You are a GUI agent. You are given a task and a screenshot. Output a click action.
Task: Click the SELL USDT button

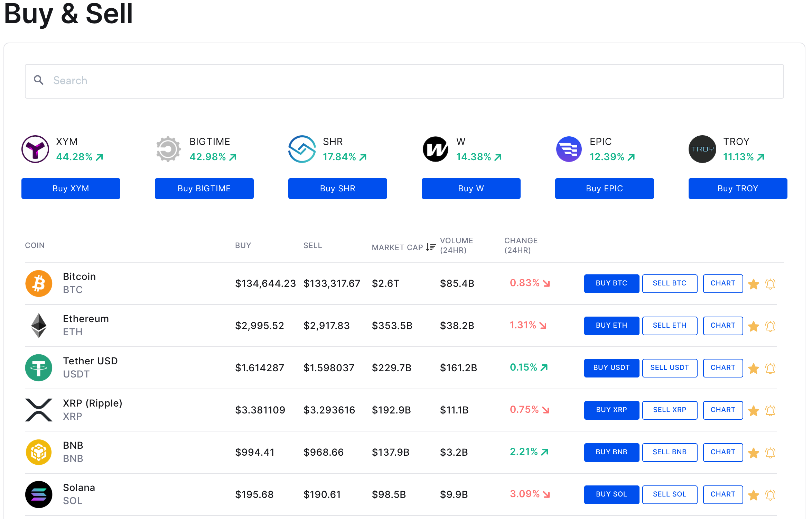670,368
